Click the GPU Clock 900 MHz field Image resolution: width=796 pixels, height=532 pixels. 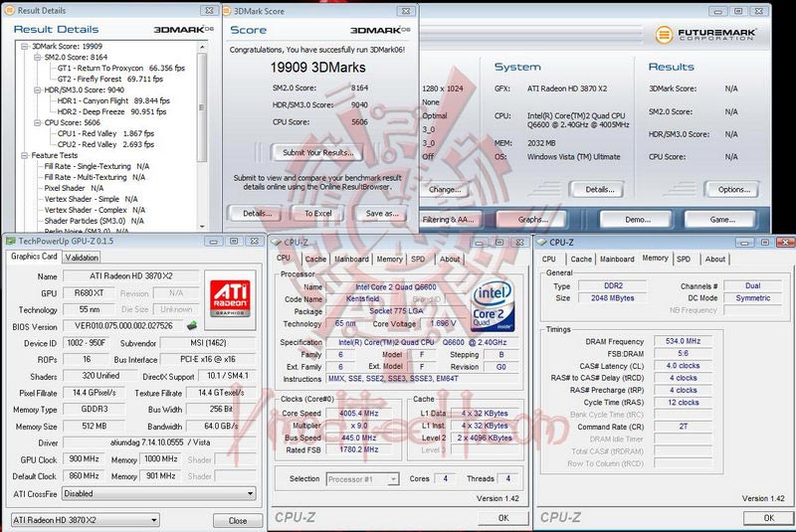pos(84,459)
